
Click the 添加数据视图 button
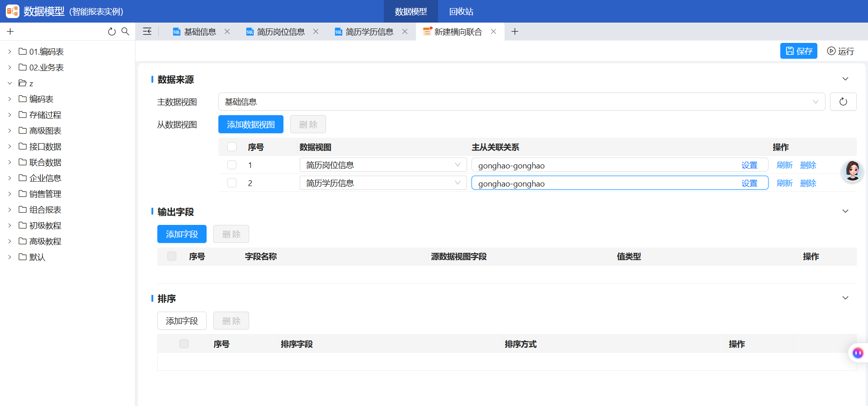(251, 124)
